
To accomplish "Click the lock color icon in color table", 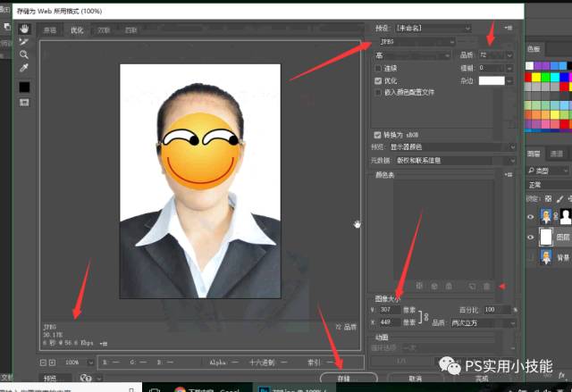I will 449,287.
